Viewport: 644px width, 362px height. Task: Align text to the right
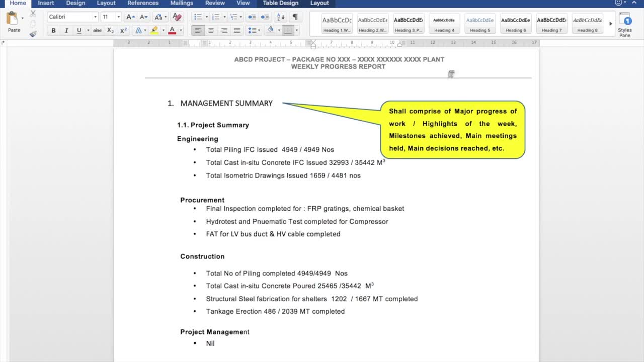tap(224, 31)
